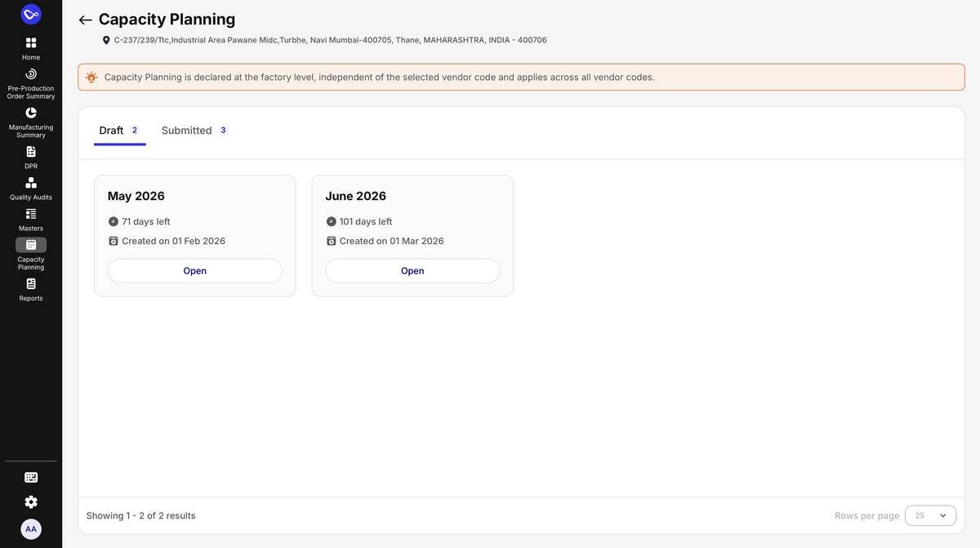Image resolution: width=980 pixels, height=548 pixels.
Task: Open Reports section
Action: click(x=31, y=290)
